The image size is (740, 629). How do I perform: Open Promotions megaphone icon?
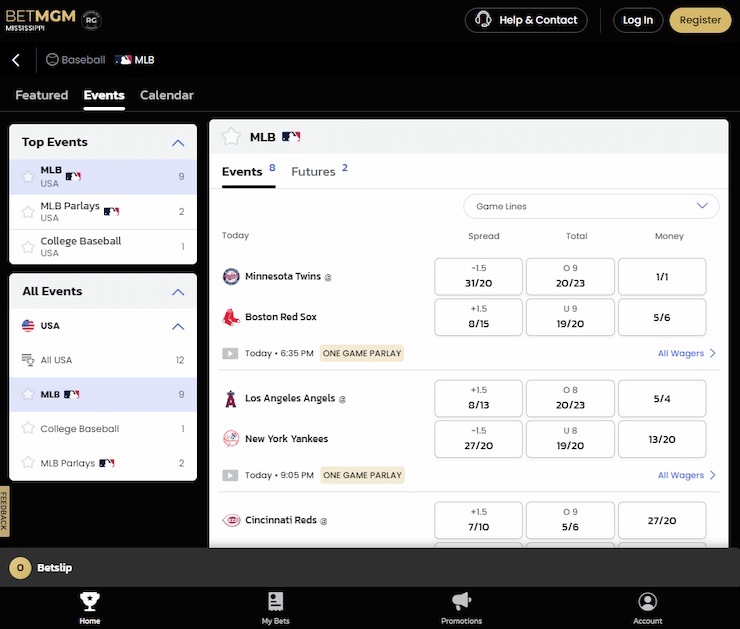[x=461, y=601]
